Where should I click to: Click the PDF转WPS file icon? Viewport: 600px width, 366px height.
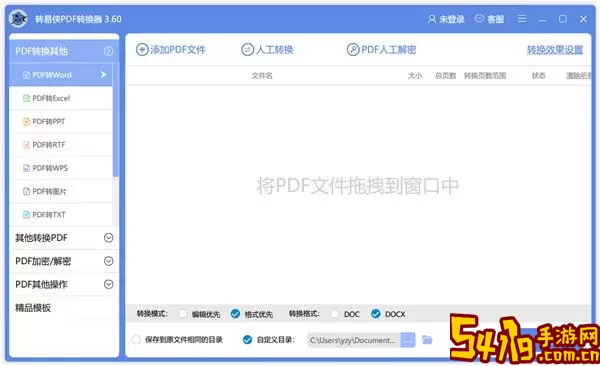coord(26,168)
